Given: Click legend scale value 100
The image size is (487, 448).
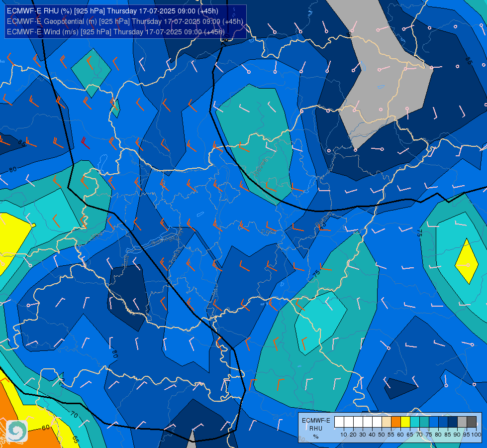Looking at the screenshot, I should [x=476, y=435].
